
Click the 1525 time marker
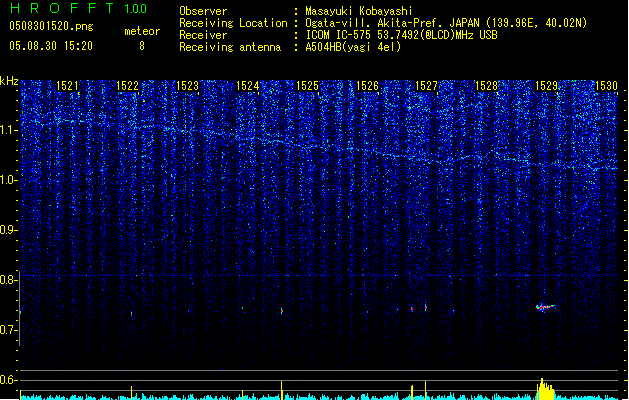[x=307, y=86]
